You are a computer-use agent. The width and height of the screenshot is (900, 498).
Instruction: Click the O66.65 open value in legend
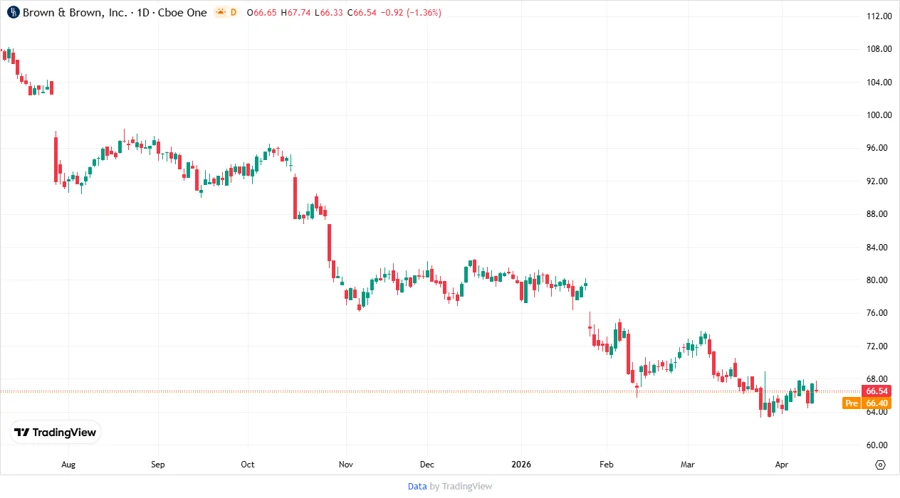pos(262,12)
